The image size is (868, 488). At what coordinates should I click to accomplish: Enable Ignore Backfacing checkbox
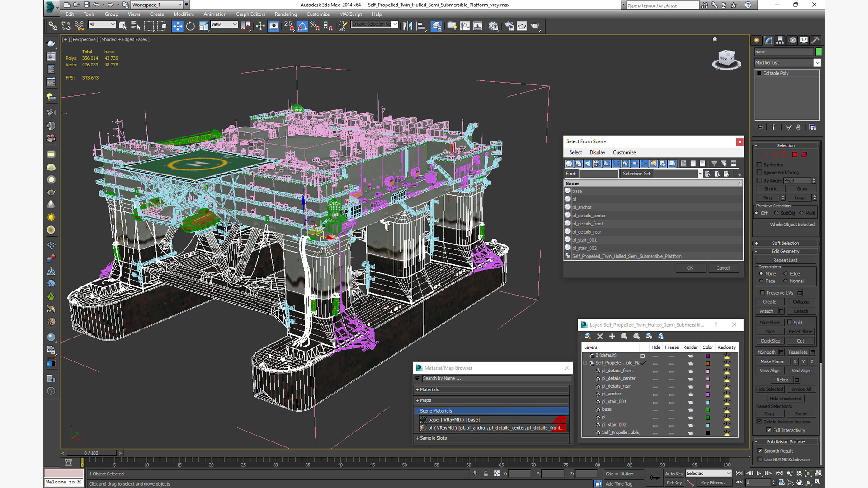click(x=759, y=172)
